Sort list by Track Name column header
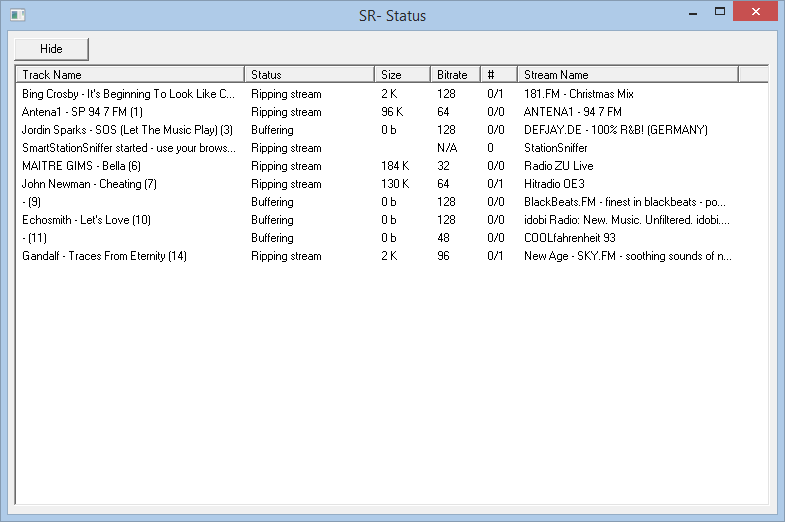 130,75
